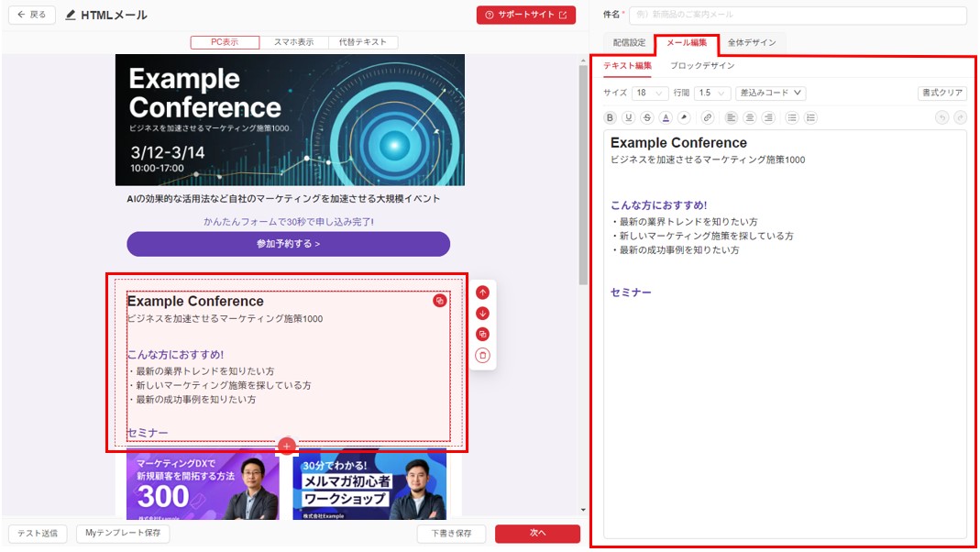
Task: Click 最新の成功事例を知りたい方 line in editor
Action: point(675,250)
